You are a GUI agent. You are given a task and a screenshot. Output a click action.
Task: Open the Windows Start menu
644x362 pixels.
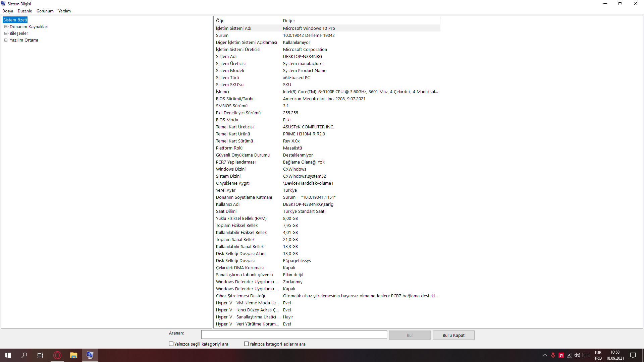pos(8,355)
